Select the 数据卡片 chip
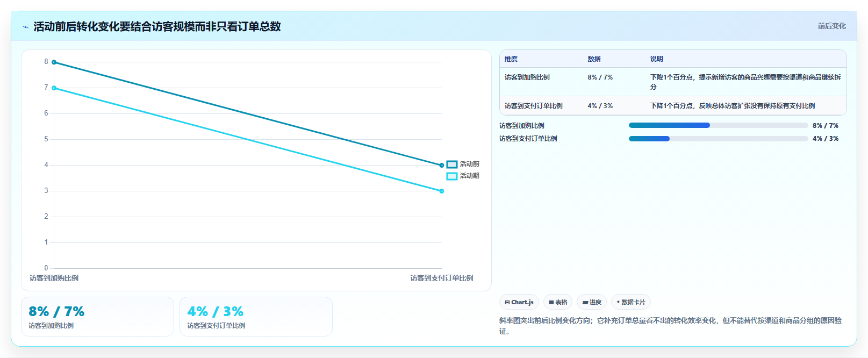 tap(631, 302)
